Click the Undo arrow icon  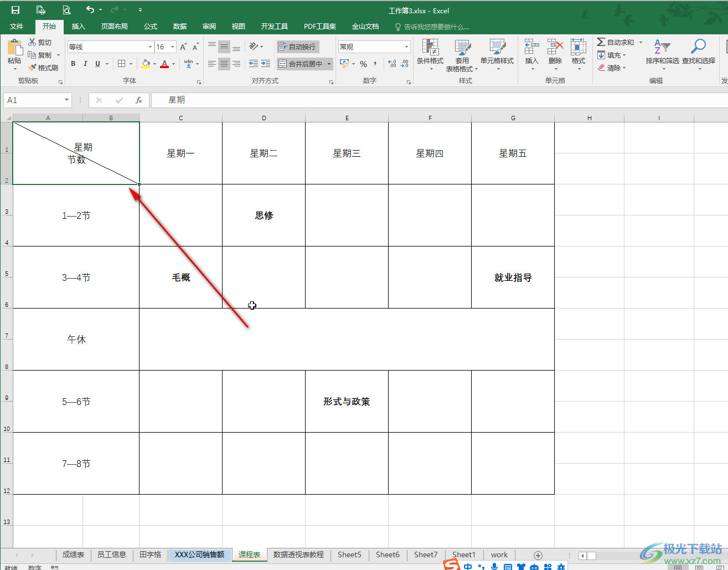point(90,9)
